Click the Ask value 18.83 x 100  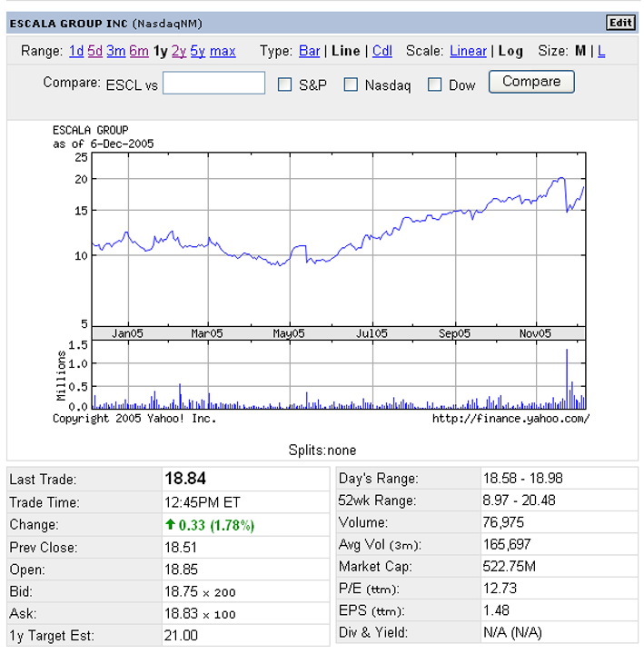pos(200,613)
